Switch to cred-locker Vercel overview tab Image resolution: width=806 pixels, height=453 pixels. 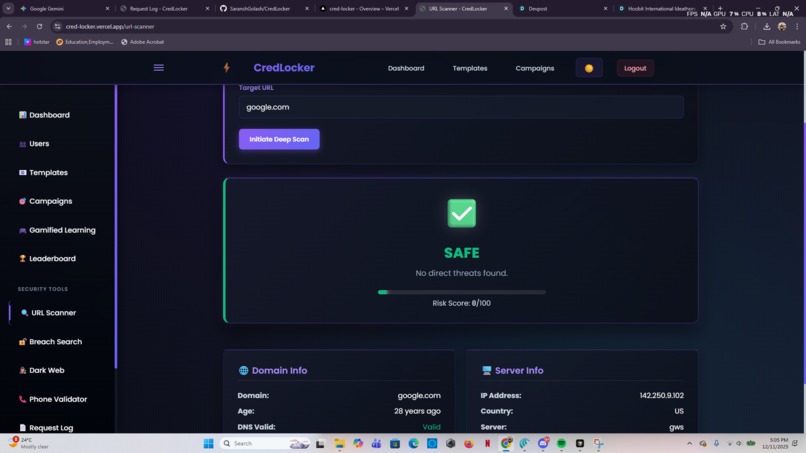coord(363,9)
